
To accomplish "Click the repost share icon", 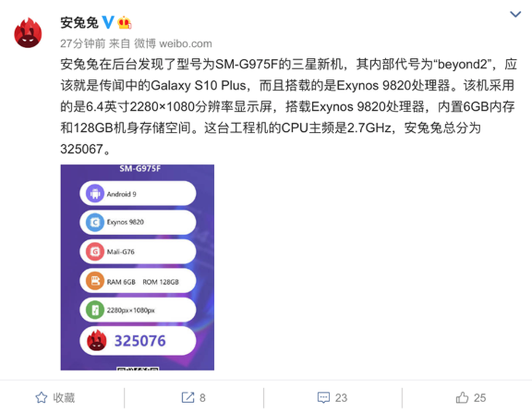I will (188, 398).
